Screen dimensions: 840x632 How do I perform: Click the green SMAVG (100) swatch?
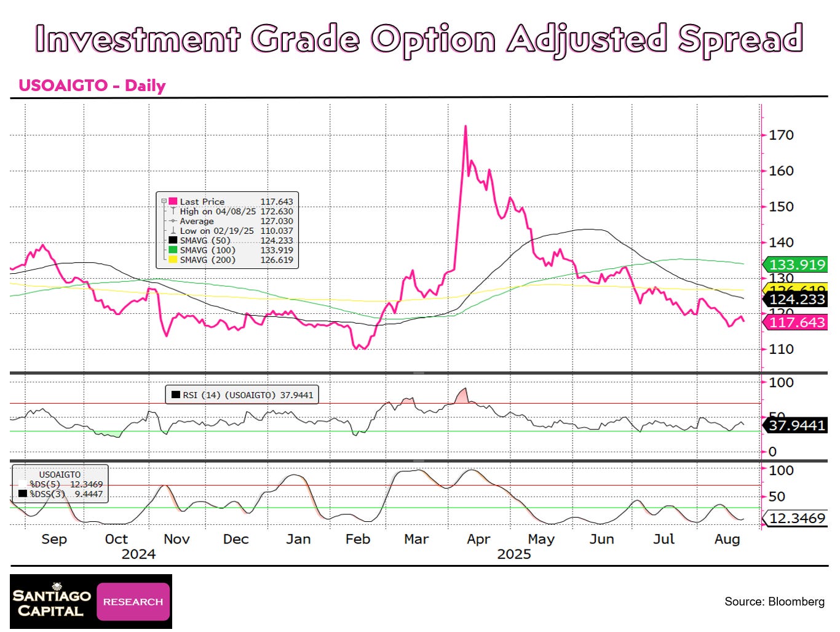(172, 250)
